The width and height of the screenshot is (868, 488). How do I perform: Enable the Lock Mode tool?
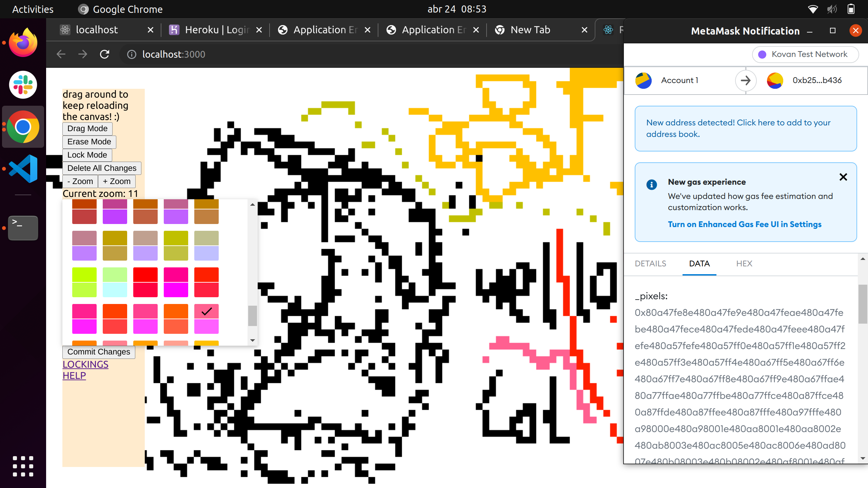pos(87,154)
